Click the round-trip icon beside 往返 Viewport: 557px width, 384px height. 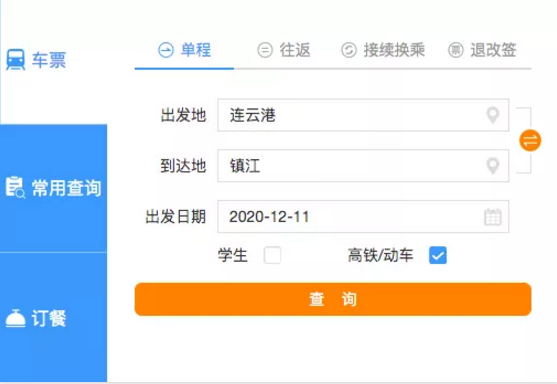265,50
